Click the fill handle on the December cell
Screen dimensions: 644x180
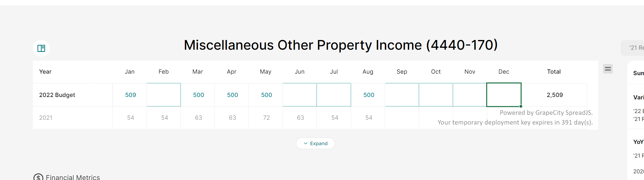click(x=521, y=106)
